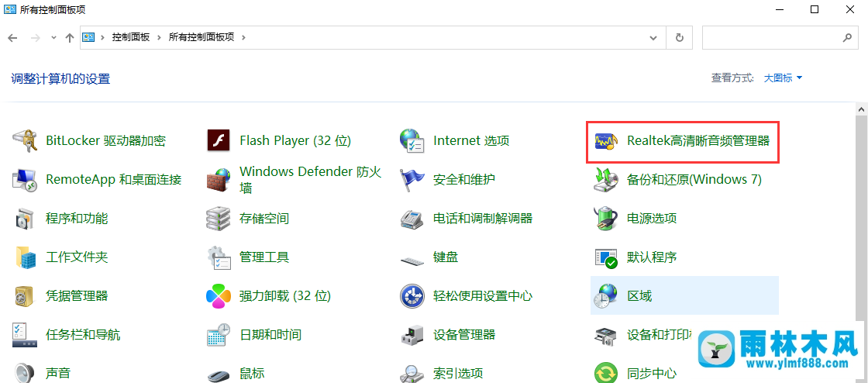Open the 区域 globe clock icon

[605, 295]
